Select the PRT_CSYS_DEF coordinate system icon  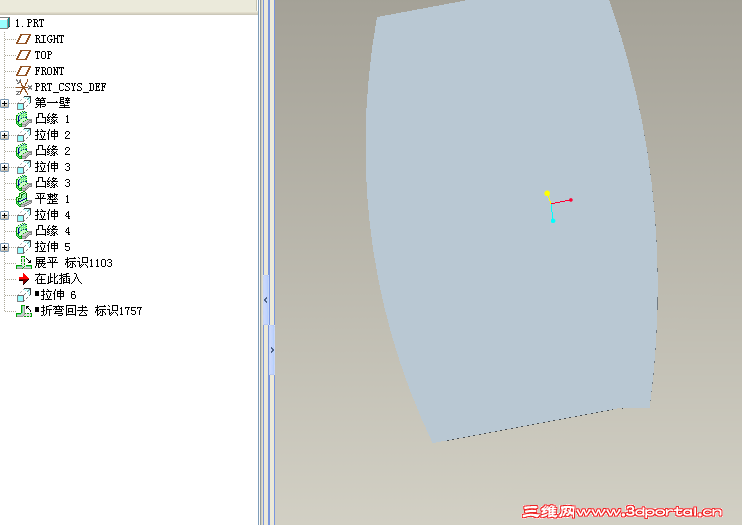(x=23, y=87)
